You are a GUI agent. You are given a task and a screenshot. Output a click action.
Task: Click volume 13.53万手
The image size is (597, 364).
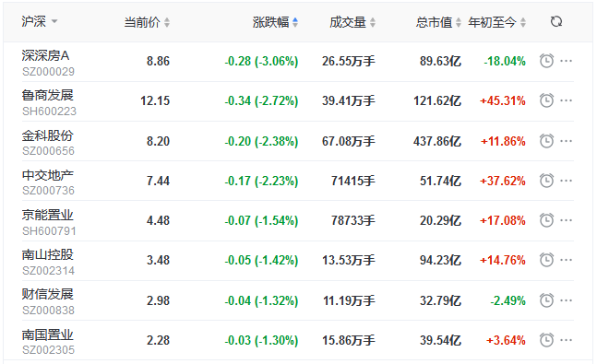[x=349, y=260]
